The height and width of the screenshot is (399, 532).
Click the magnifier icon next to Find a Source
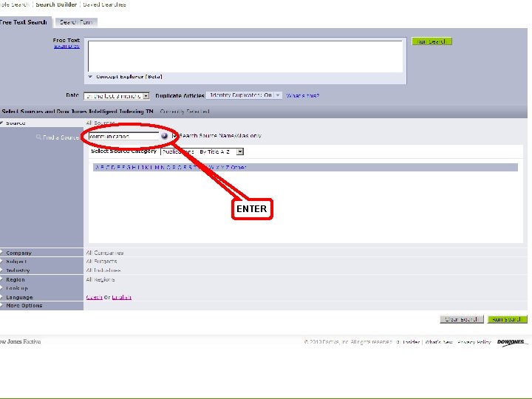[38, 137]
